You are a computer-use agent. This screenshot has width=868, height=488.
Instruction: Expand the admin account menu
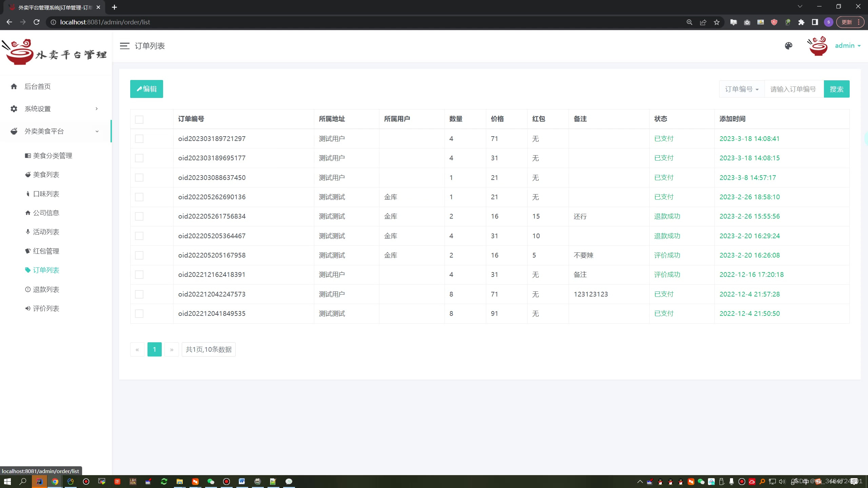(848, 45)
